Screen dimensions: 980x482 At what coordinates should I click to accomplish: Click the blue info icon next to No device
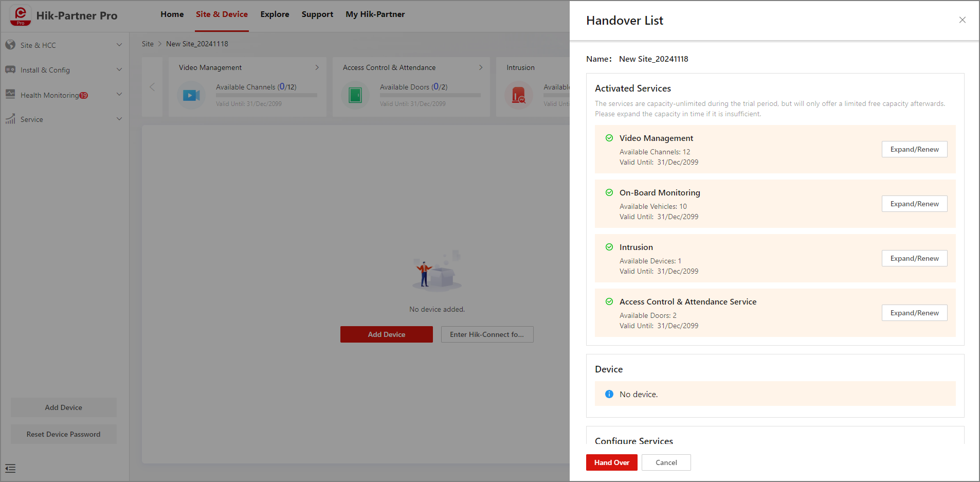point(609,394)
